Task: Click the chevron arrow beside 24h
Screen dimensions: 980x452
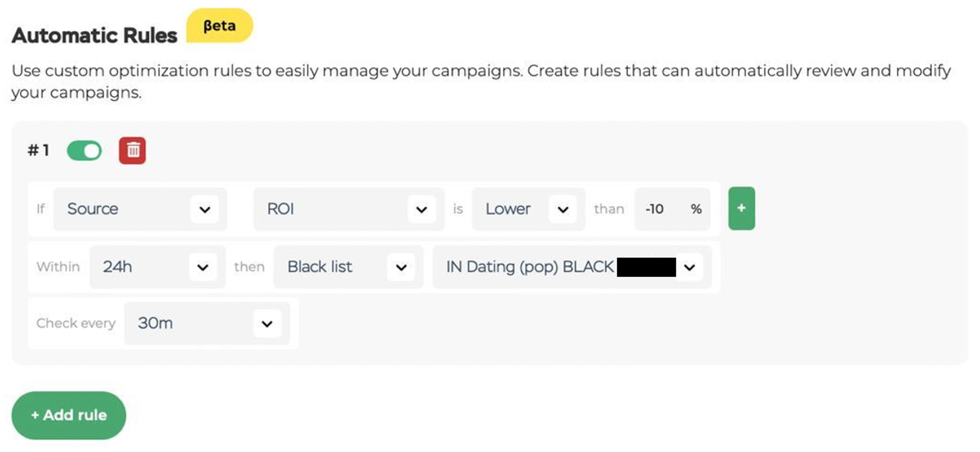Action: (203, 268)
